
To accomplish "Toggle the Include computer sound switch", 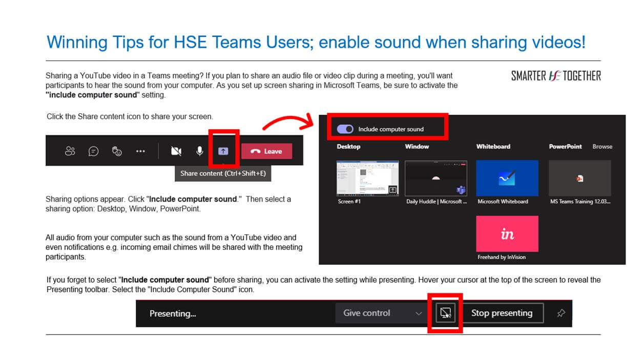I will pos(345,129).
